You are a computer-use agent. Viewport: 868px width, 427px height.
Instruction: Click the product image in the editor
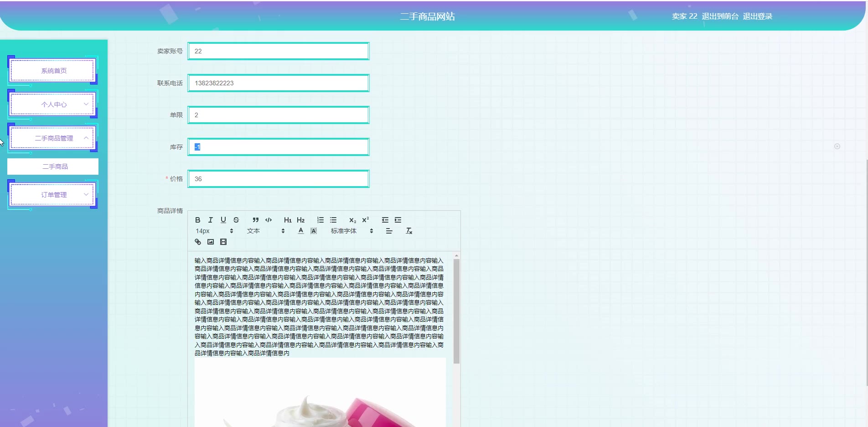coord(320,393)
